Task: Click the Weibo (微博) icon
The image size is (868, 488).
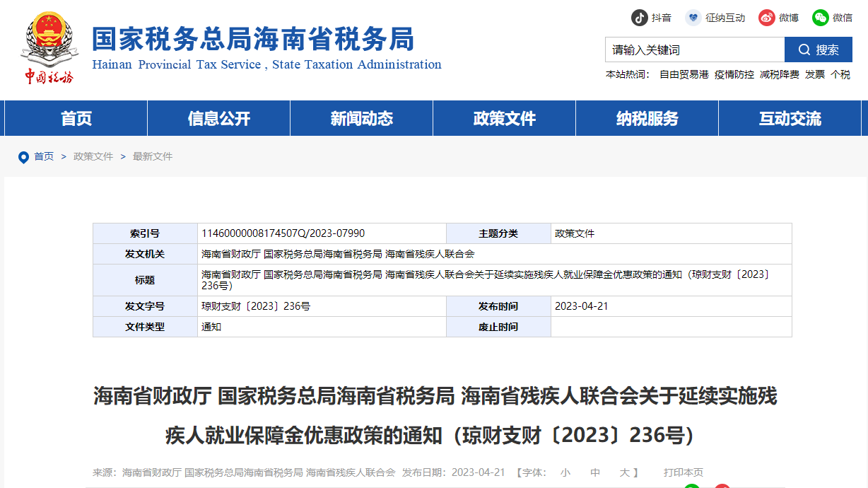Action: (766, 18)
